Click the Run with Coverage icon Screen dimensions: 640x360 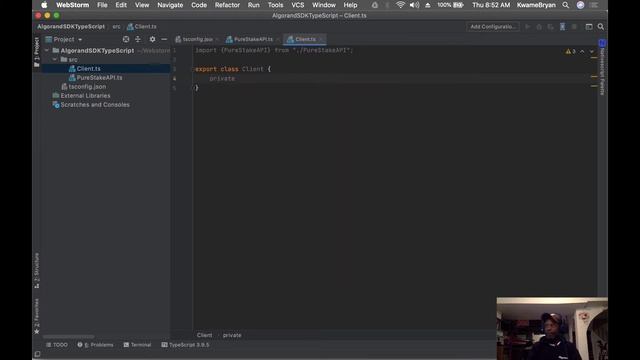pos(551,27)
